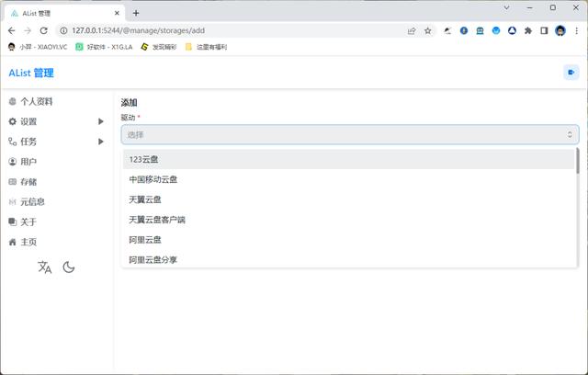
Task: Go to 存储 storage page
Action: 22,182
